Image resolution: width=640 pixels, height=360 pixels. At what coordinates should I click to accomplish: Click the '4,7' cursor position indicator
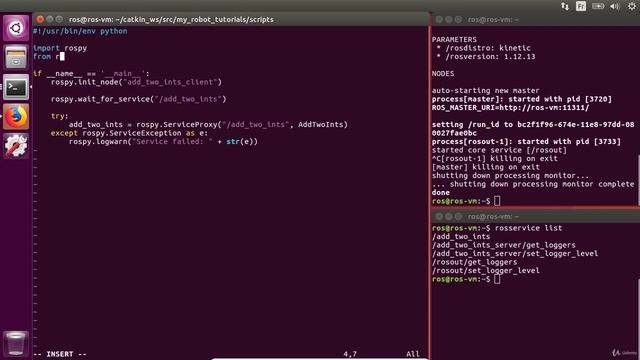coord(350,354)
